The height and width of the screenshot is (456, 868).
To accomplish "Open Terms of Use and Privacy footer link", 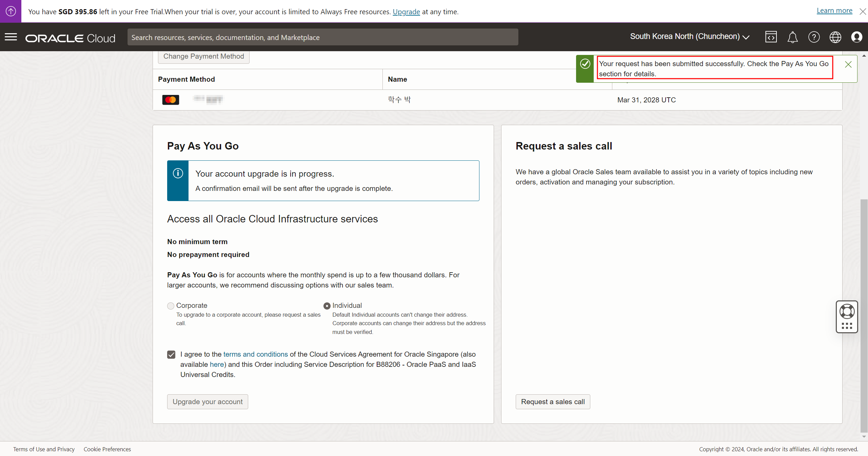I will 44,449.
